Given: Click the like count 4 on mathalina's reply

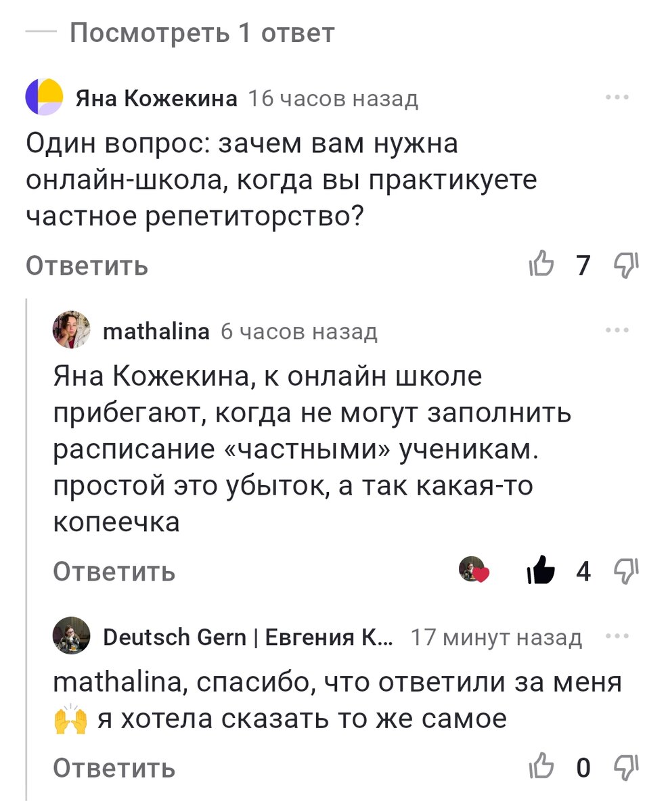Looking at the screenshot, I should pyautogui.click(x=583, y=572).
